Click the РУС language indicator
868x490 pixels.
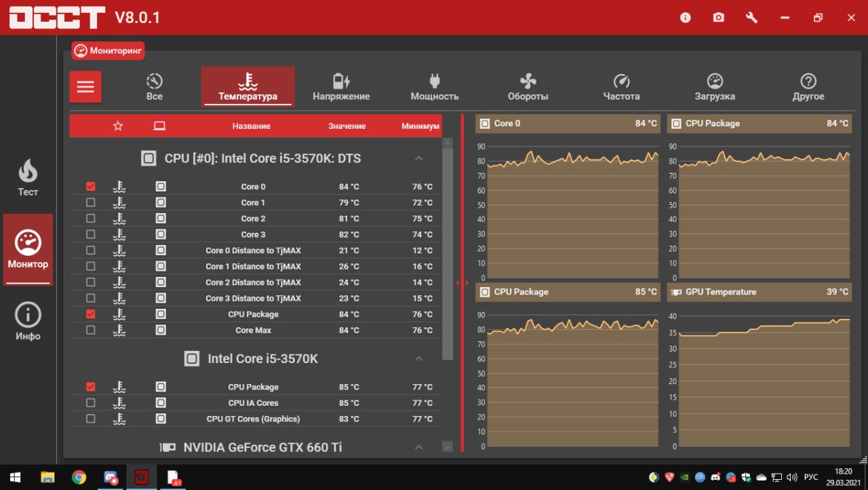811,477
